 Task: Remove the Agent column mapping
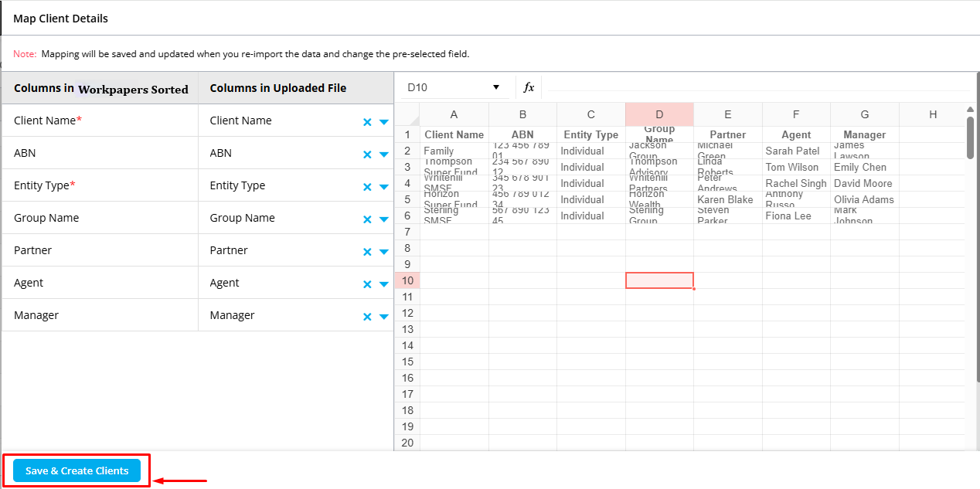367,284
